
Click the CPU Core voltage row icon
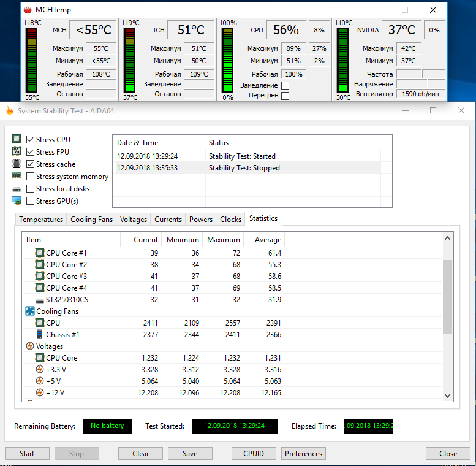[x=40, y=357]
